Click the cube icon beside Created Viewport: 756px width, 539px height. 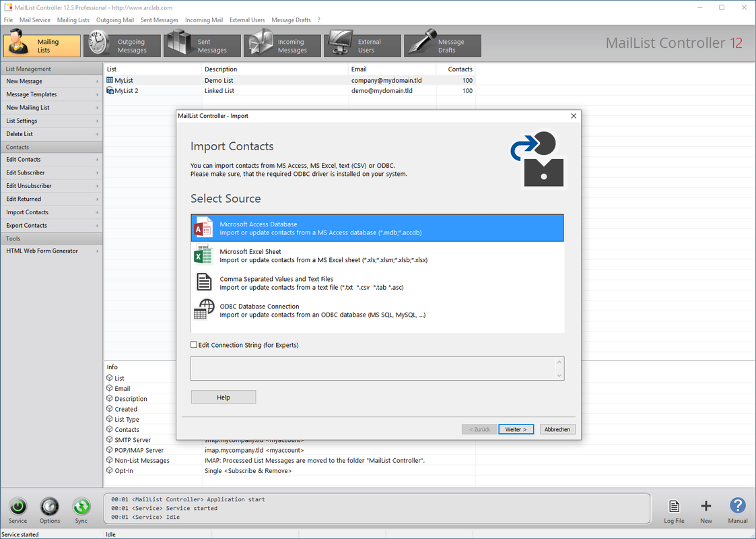point(110,409)
